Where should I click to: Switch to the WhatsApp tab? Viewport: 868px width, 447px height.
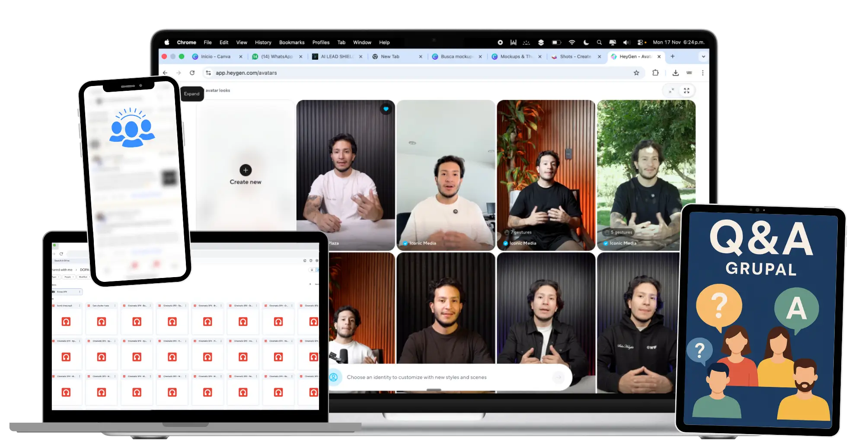click(x=277, y=57)
